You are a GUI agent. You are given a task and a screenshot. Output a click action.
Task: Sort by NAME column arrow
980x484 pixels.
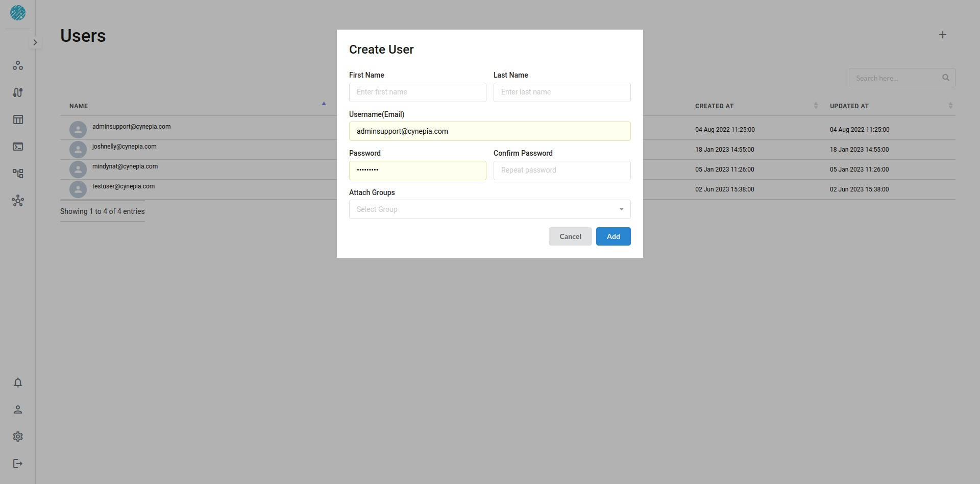coord(324,104)
